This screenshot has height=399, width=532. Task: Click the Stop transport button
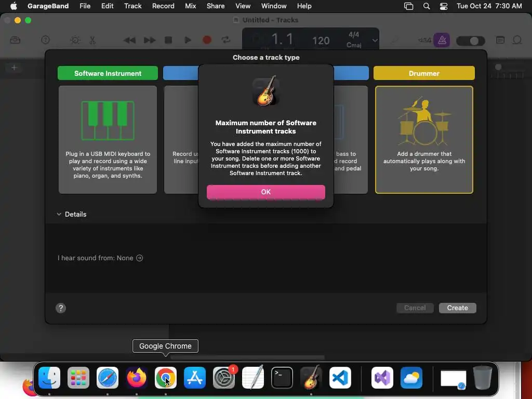(x=168, y=40)
